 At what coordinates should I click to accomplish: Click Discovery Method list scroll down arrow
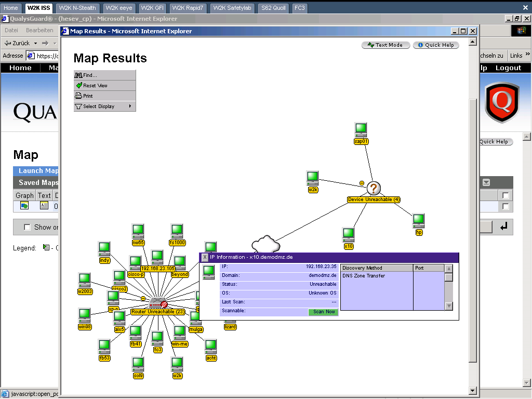[449, 306]
